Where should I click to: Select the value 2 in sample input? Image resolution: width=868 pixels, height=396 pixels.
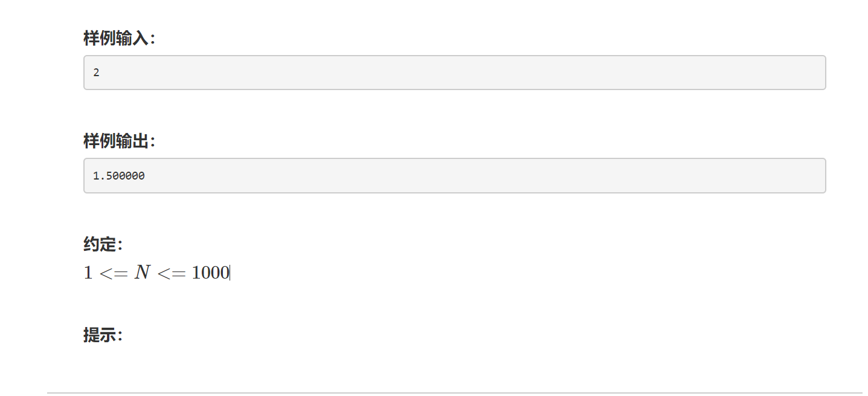pyautogui.click(x=96, y=73)
